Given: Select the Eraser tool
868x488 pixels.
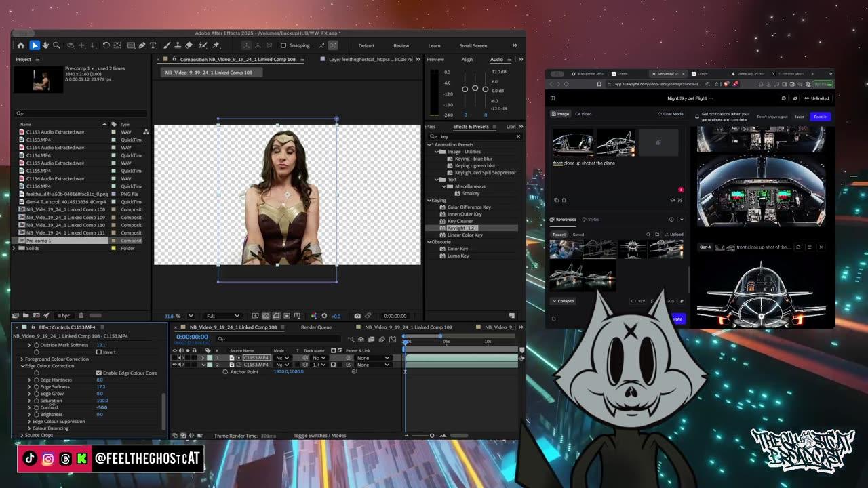Looking at the screenshot, I should pyautogui.click(x=189, y=45).
